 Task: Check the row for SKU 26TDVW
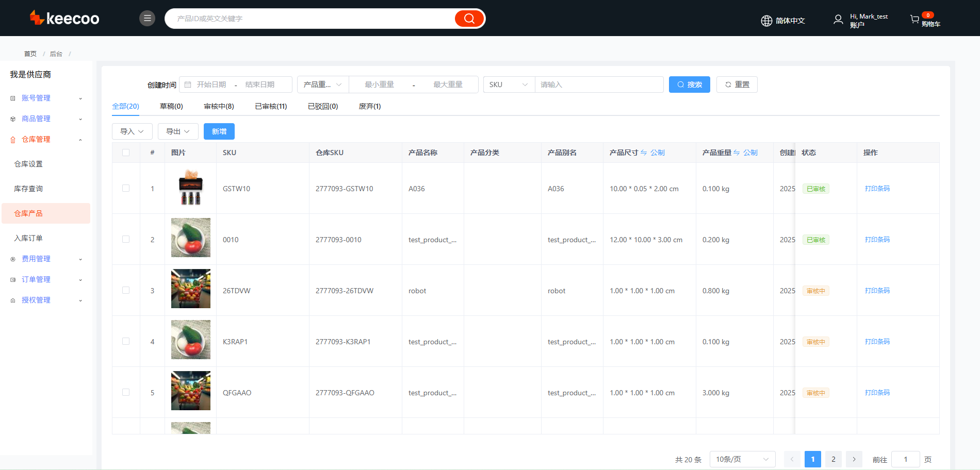pos(126,290)
